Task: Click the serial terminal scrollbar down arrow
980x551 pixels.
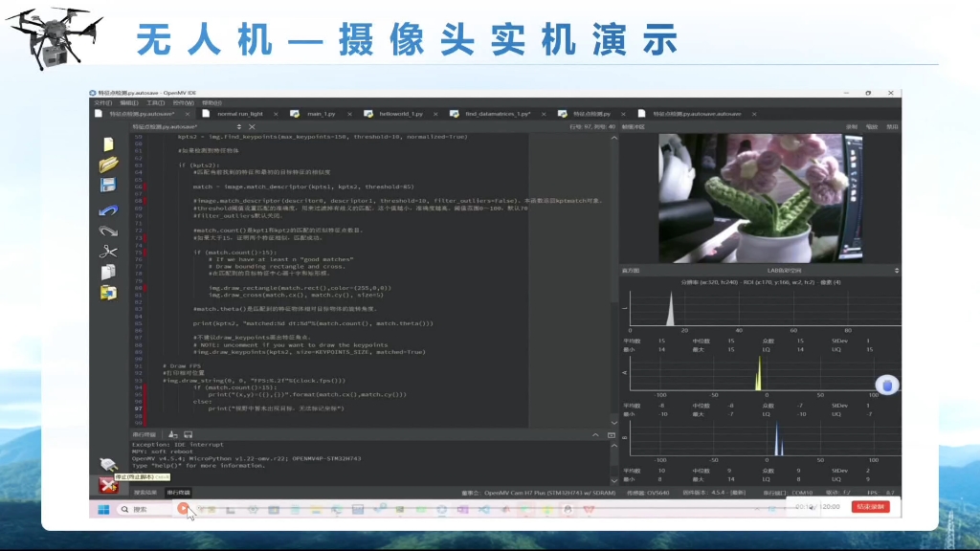Action: pos(613,481)
